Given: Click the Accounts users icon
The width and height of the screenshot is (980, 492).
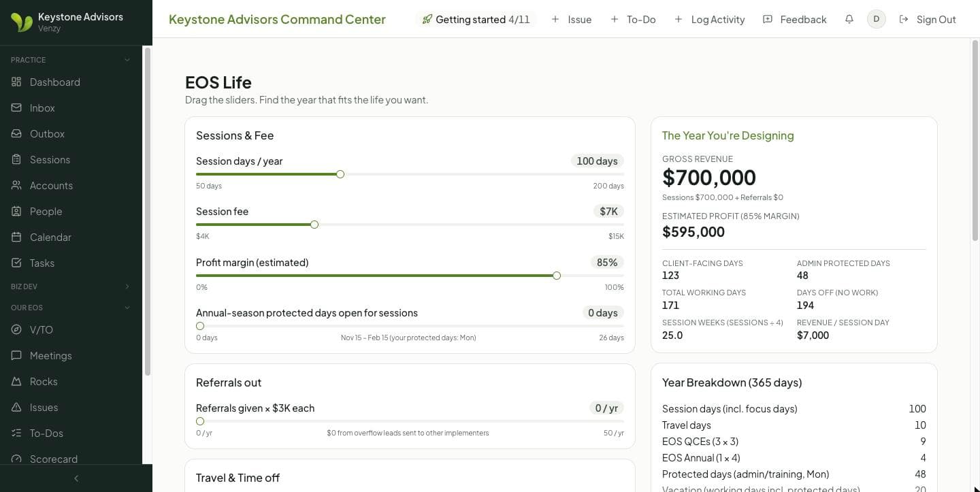Looking at the screenshot, I should pos(16,185).
